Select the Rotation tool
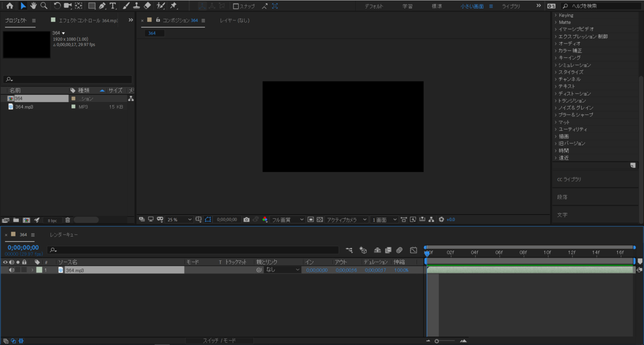This screenshot has width=644, height=345. (x=57, y=6)
